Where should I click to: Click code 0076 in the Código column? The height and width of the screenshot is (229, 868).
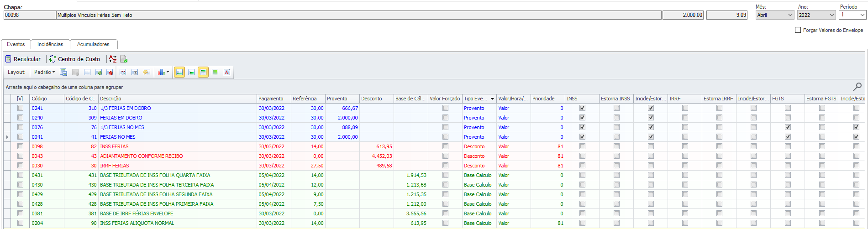(37, 127)
